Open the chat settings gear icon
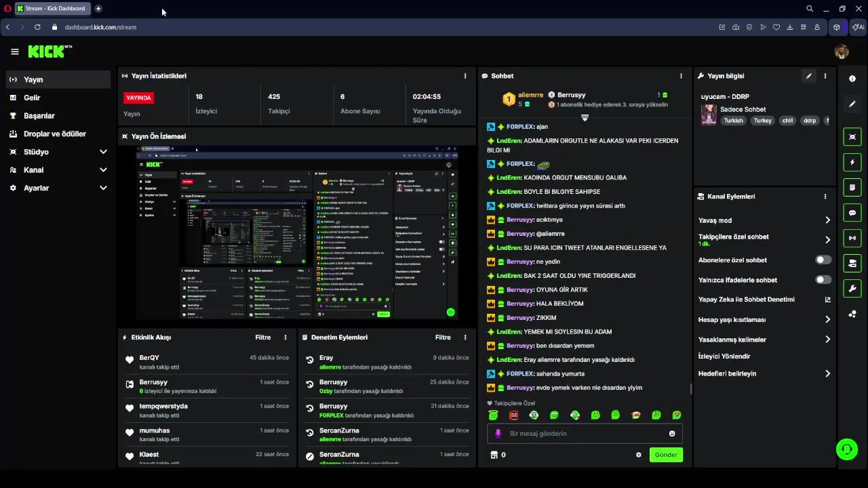 click(x=638, y=455)
